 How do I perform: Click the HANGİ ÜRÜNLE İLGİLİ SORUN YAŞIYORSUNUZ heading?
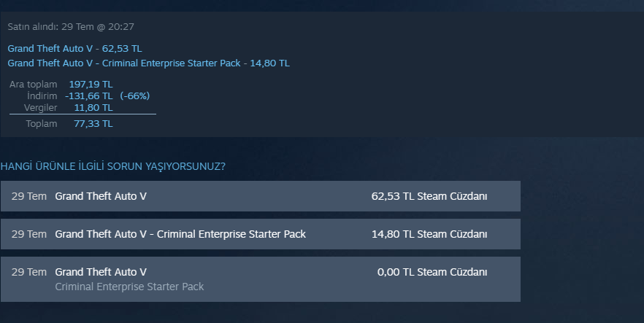[x=112, y=166]
